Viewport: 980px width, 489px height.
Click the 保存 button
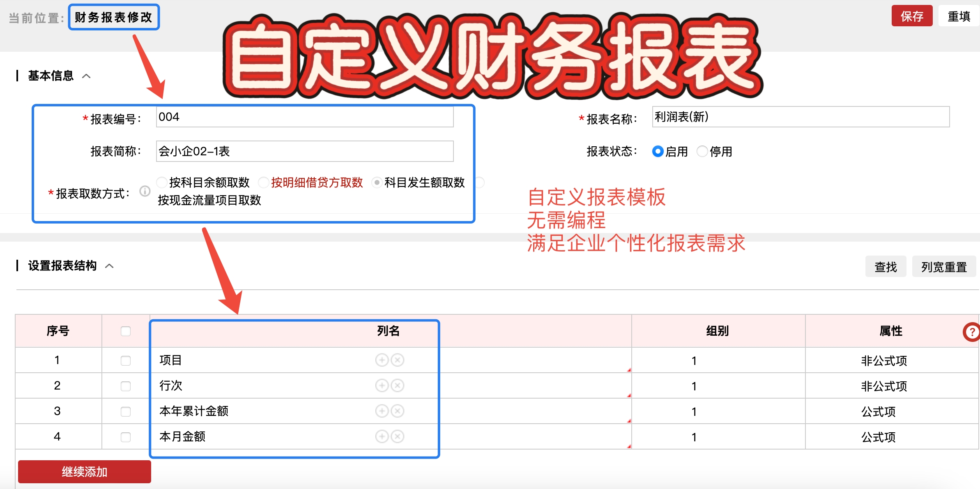912,16
